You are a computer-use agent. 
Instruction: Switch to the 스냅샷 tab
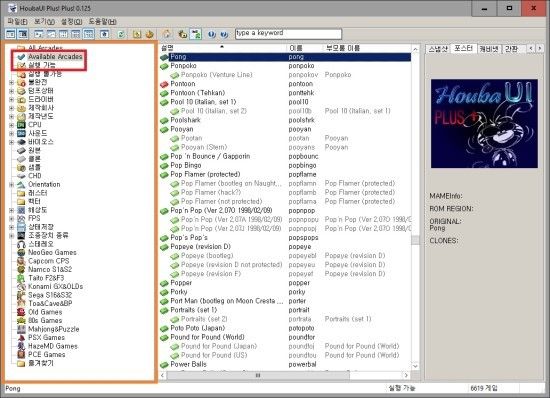[x=438, y=48]
